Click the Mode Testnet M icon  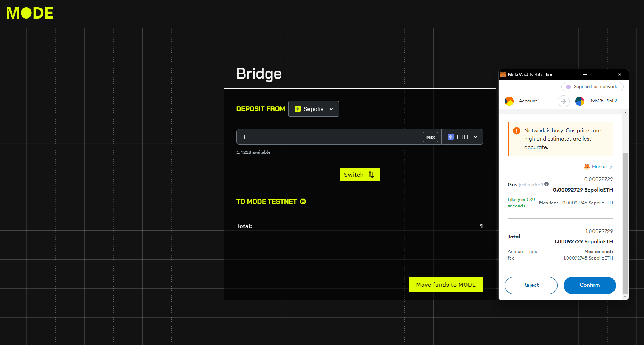[303, 201]
